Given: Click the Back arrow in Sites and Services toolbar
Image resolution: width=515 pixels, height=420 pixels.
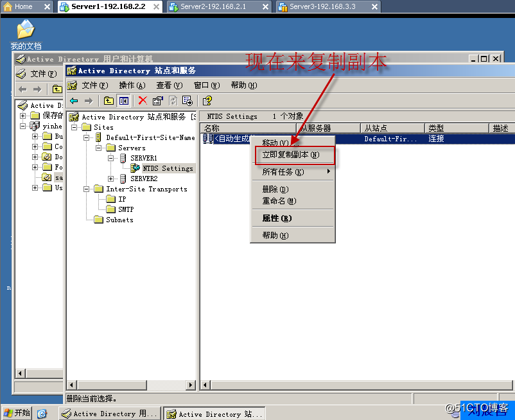Looking at the screenshot, I should point(74,101).
